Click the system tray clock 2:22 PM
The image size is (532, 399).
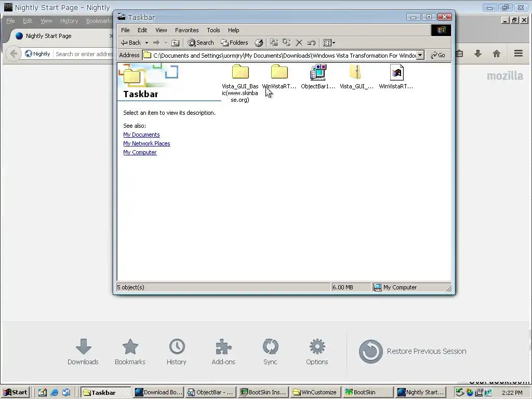coord(512,393)
